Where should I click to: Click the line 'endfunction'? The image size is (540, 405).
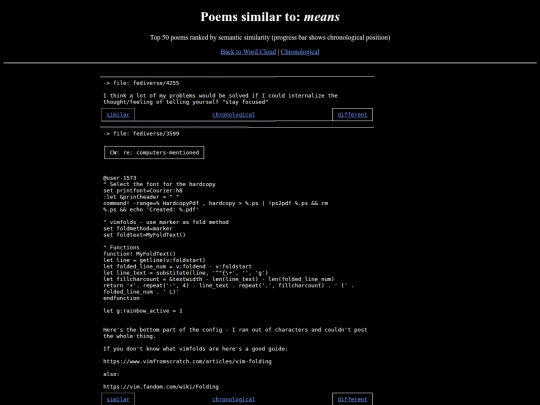click(121, 298)
